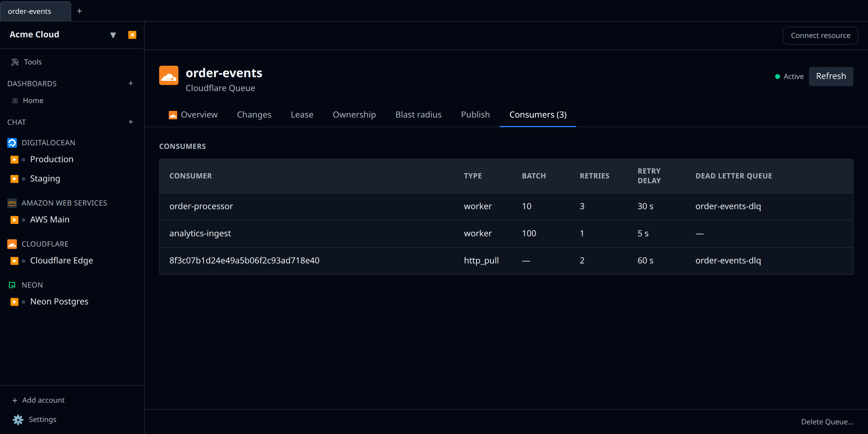
Task: Switch to the Changes tab
Action: (x=254, y=115)
